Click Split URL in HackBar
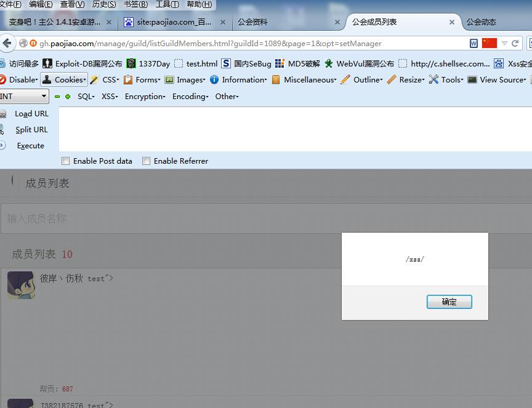Screen dimensions: 532x408 (x=31, y=130)
